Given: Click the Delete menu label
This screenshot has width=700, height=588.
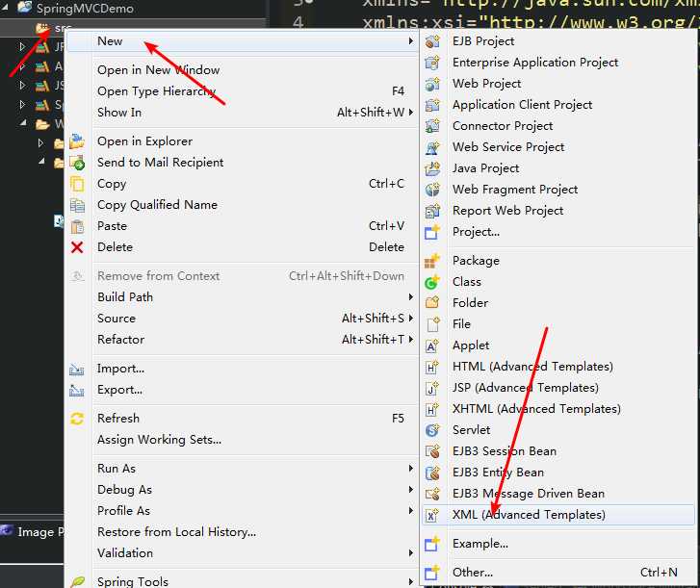Looking at the screenshot, I should (115, 247).
